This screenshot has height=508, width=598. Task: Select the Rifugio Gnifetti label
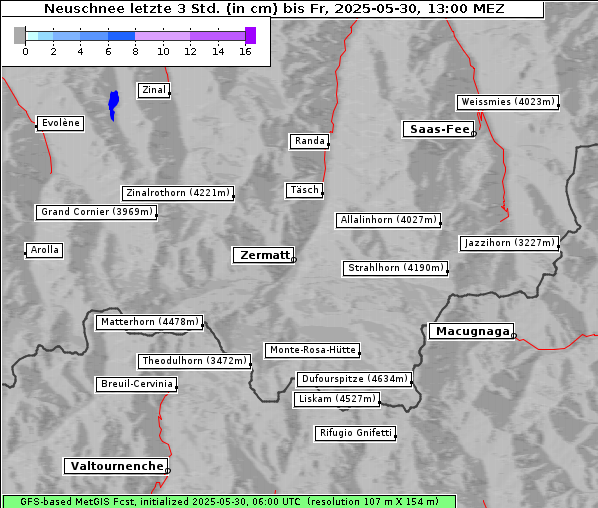point(355,433)
